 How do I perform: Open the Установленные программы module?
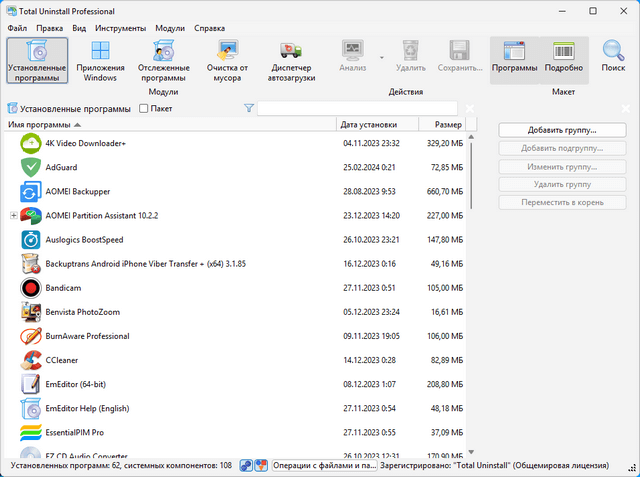(x=37, y=59)
